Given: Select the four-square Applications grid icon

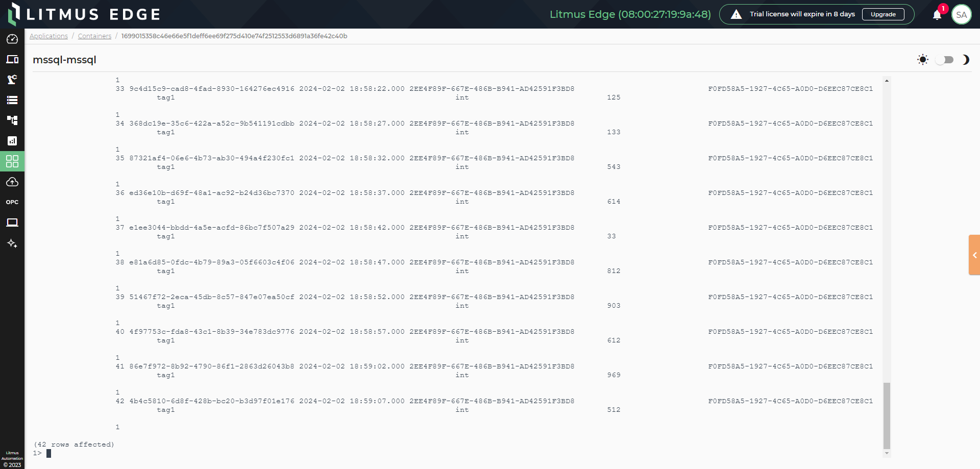Looking at the screenshot, I should (12, 161).
